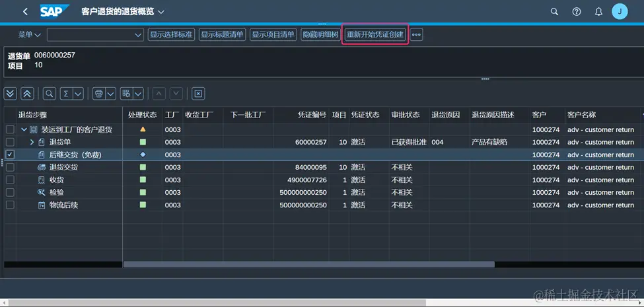This screenshot has height=307, width=644.
Task: Open the command field combo box
Action: tap(95, 35)
